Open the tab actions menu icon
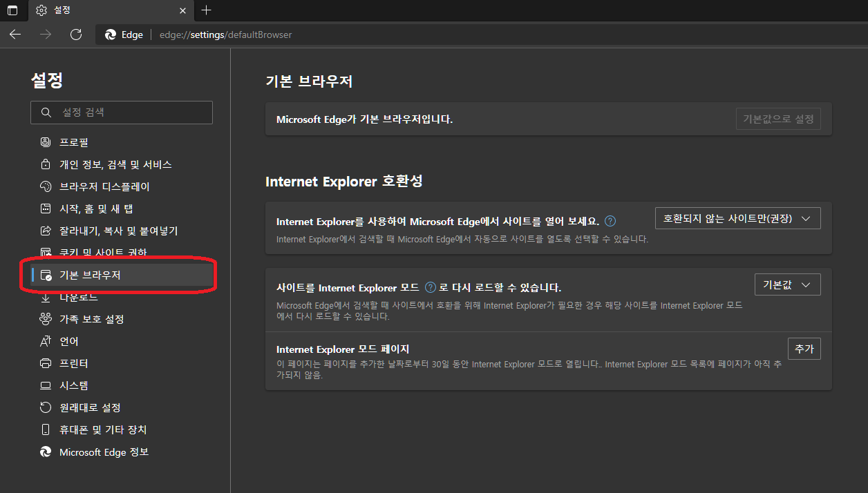868x493 pixels. point(12,10)
